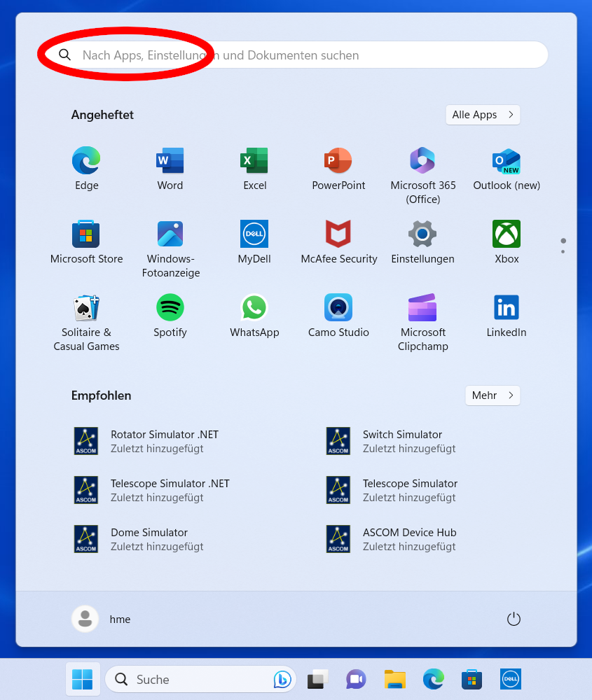
Task: Open Teams chat icon in taskbar
Action: 356,680
